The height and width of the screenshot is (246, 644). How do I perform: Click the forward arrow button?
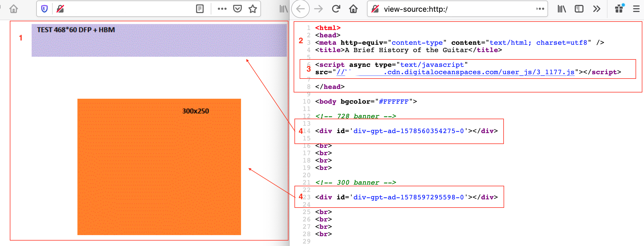[x=318, y=9]
